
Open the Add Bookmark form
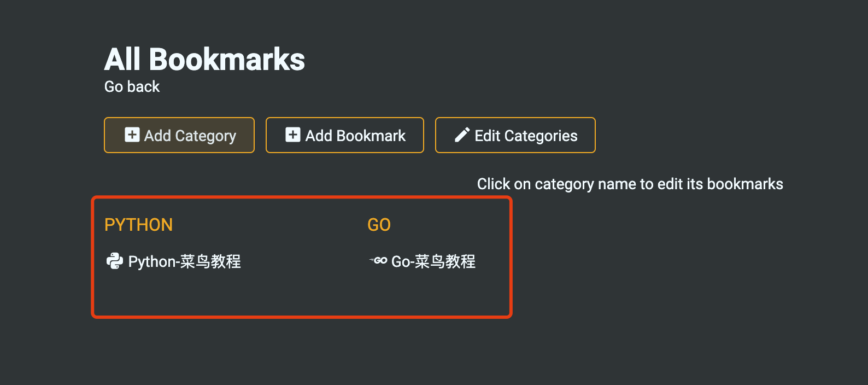point(345,135)
